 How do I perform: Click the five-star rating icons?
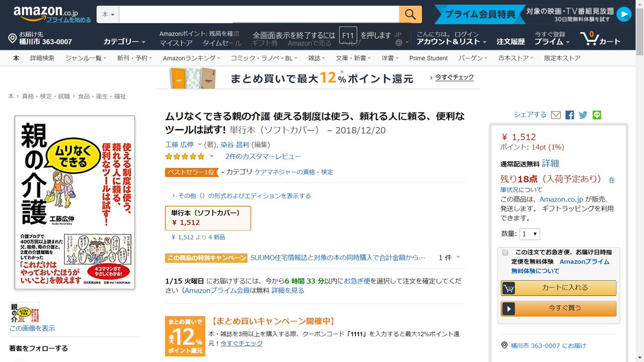[x=185, y=157]
